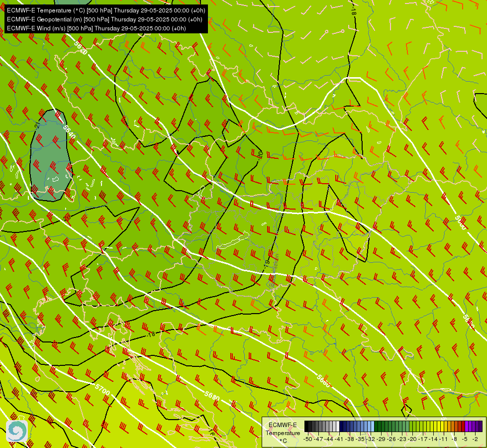
Task: Click the -50 legend tick label
Action: [307, 439]
